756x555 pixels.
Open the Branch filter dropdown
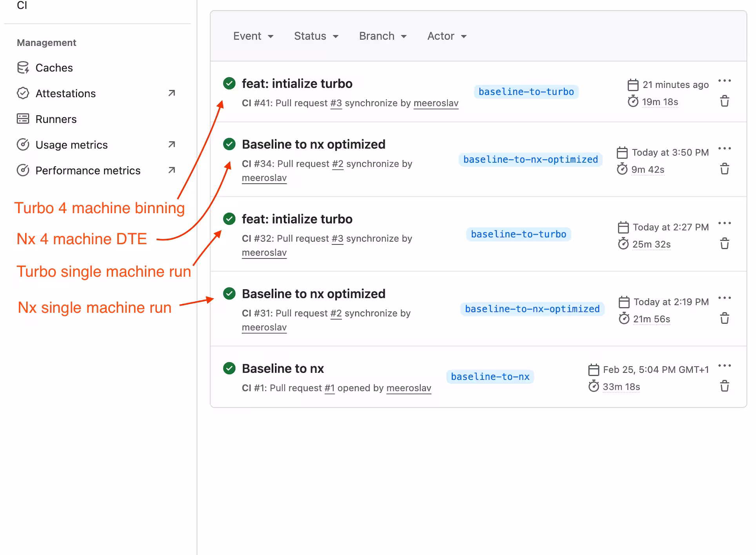[x=382, y=36]
